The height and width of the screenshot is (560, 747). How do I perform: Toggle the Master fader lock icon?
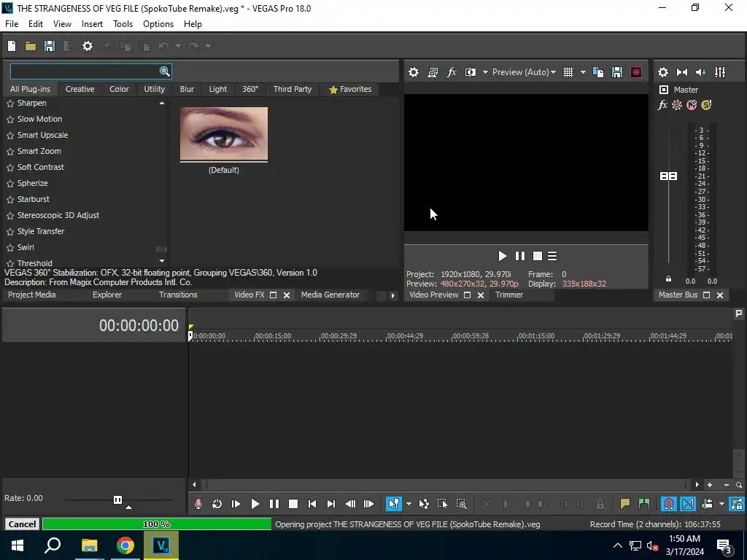pyautogui.click(x=668, y=279)
